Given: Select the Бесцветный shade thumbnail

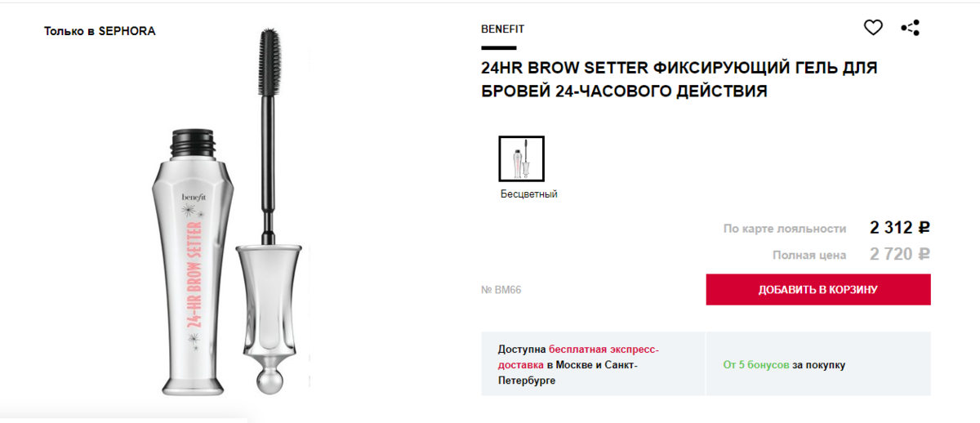Looking at the screenshot, I should [521, 158].
